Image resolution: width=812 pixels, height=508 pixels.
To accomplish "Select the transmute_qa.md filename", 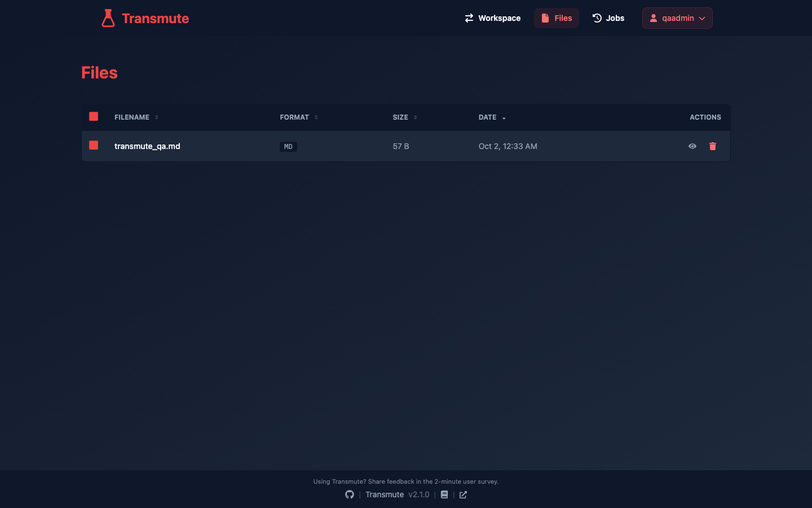I will pos(147,146).
